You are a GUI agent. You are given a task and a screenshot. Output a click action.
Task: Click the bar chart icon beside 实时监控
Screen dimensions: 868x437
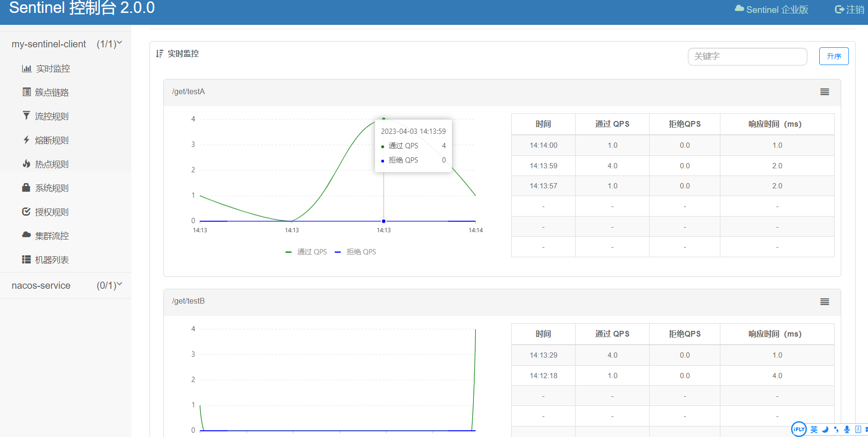(27, 68)
